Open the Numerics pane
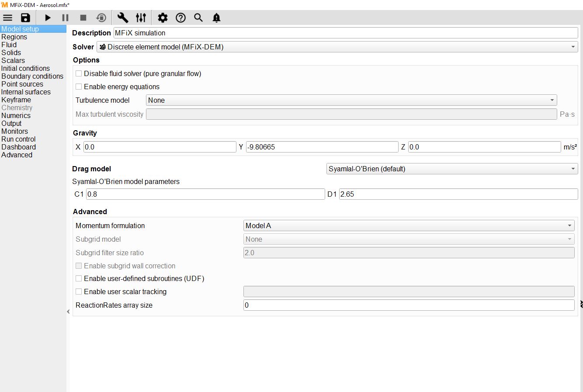Viewport: 583px width, 392px height. [33, 115]
